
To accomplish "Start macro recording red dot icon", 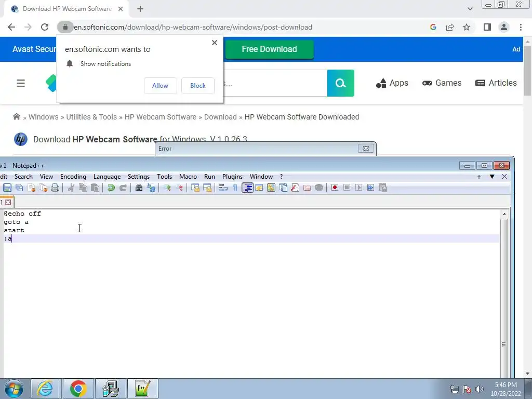I will [x=335, y=188].
